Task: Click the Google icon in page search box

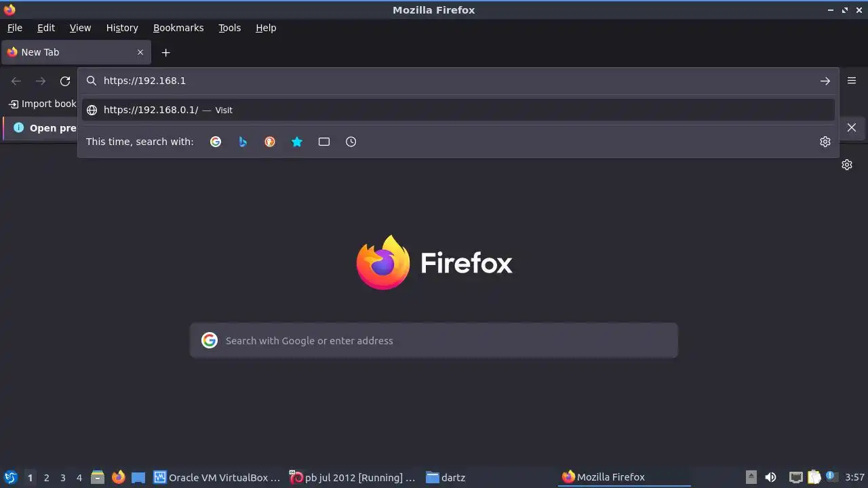Action: (x=210, y=340)
